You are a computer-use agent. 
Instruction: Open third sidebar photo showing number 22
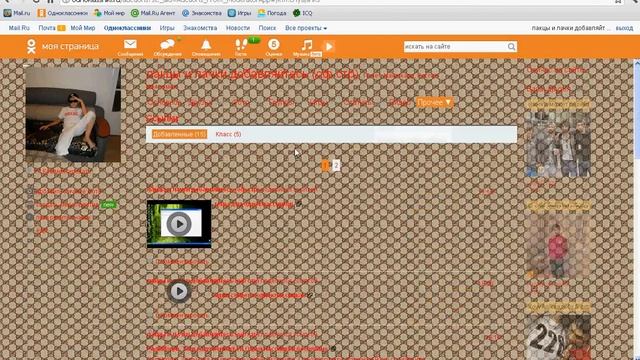coord(558,337)
